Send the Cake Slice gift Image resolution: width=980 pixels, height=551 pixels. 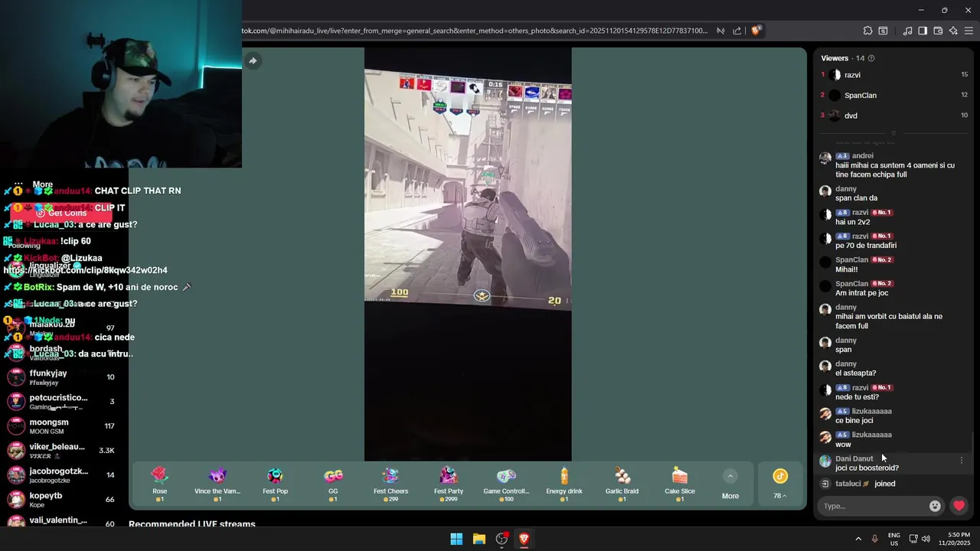(680, 484)
